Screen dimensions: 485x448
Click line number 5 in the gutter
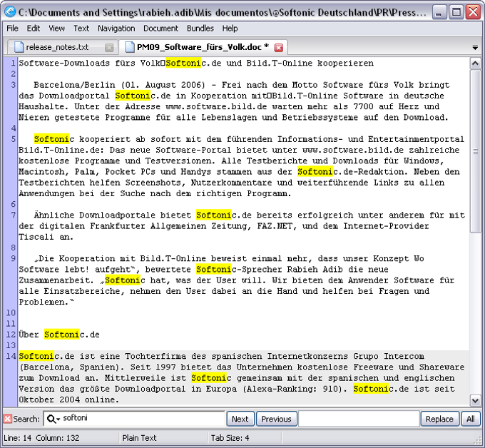tap(13, 139)
